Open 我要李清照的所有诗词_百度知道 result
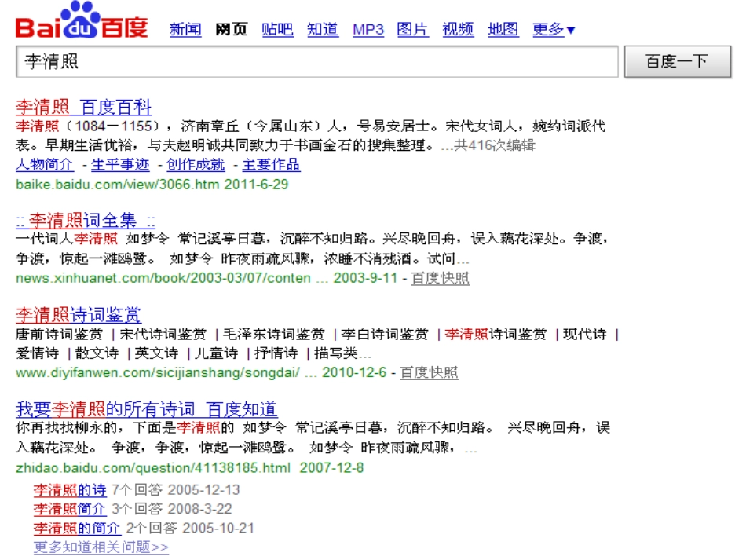Screen dimensions: 746x560 tap(147, 409)
